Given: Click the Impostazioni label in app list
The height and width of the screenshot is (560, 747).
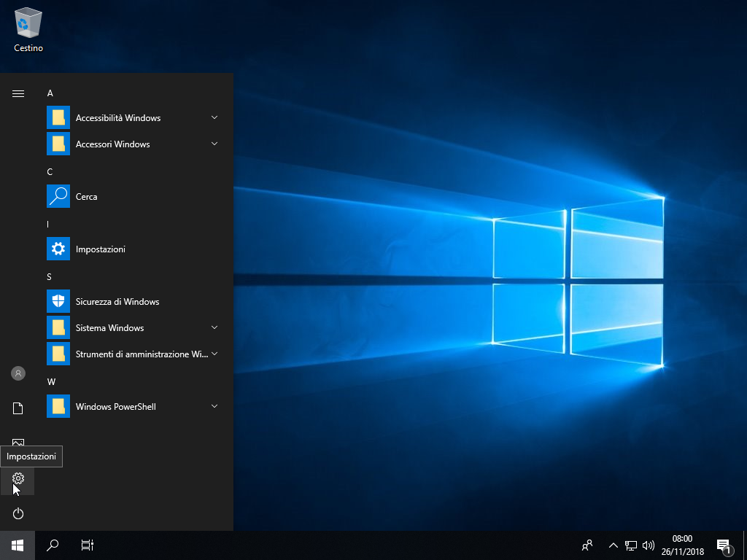Looking at the screenshot, I should (x=101, y=249).
